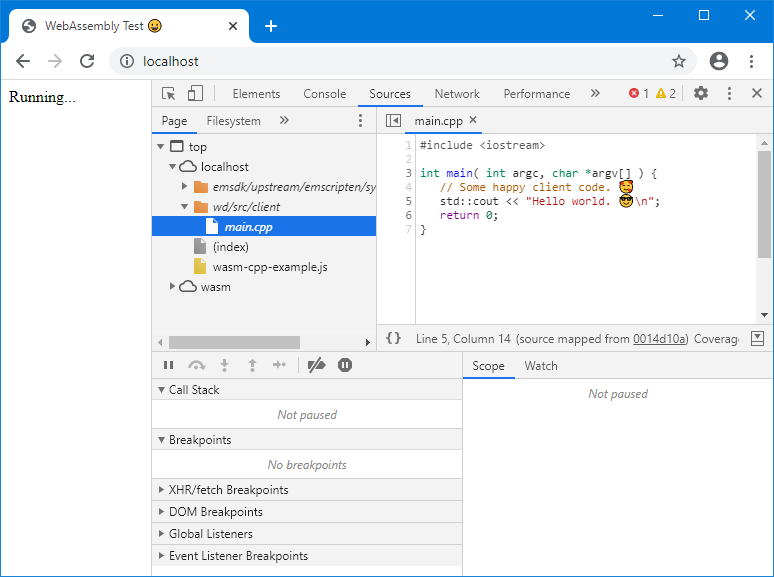774x577 pixels.
Task: Expand Event Listener Breakpoints section
Action: (x=161, y=556)
